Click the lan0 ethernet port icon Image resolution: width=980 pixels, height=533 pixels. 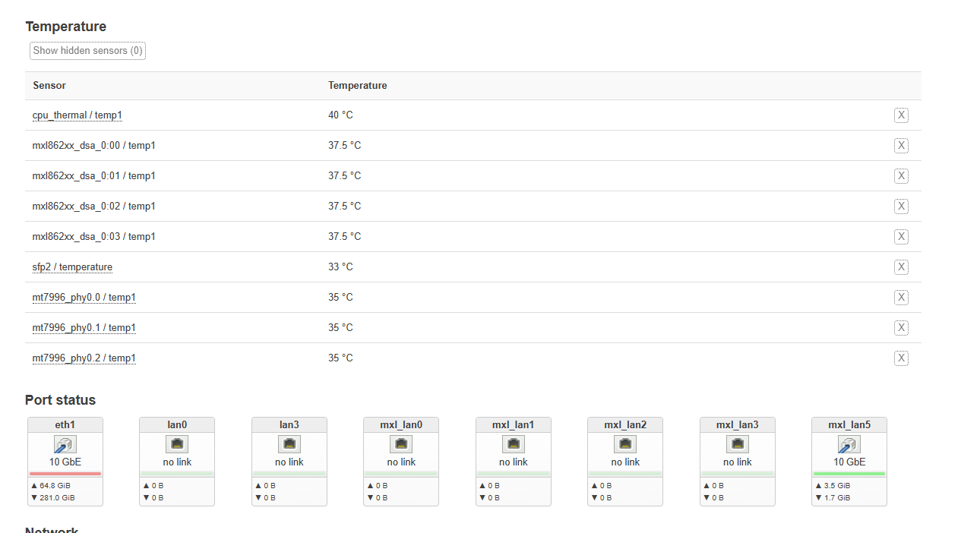tap(177, 444)
